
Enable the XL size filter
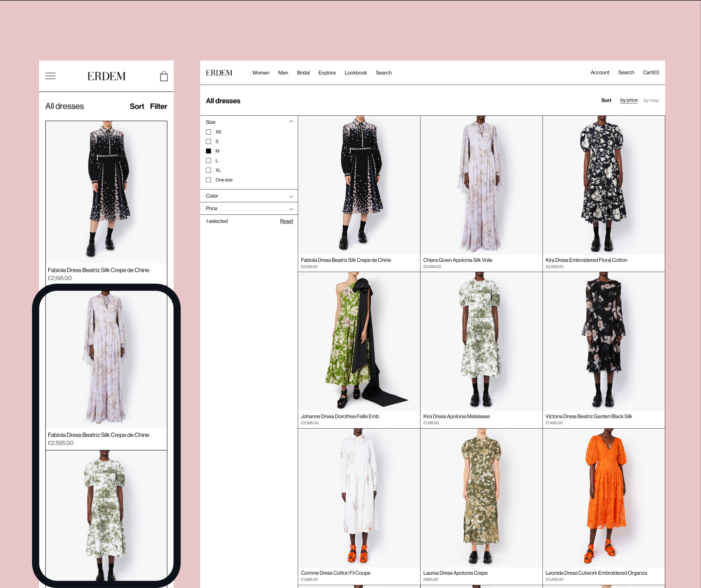click(x=209, y=170)
